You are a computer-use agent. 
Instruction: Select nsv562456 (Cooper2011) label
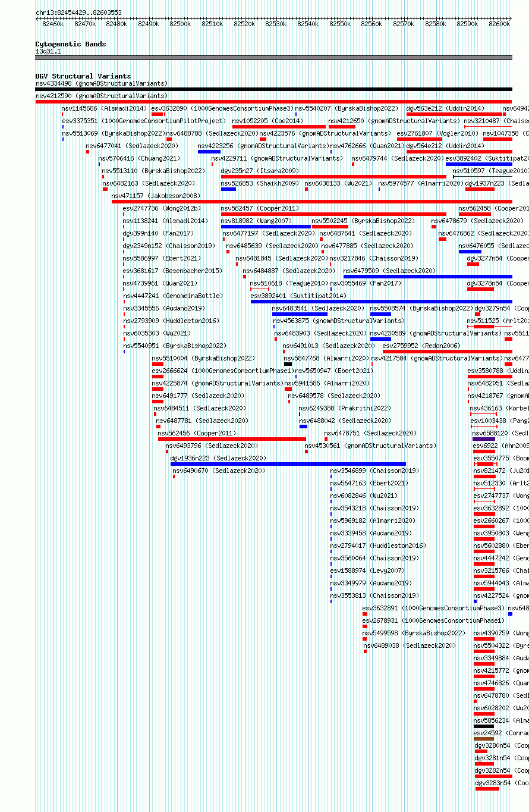197,433
